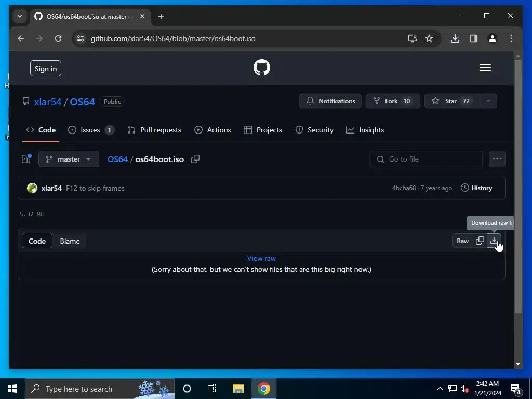Open the Code repository tab
The image size is (532, 399).
41,130
